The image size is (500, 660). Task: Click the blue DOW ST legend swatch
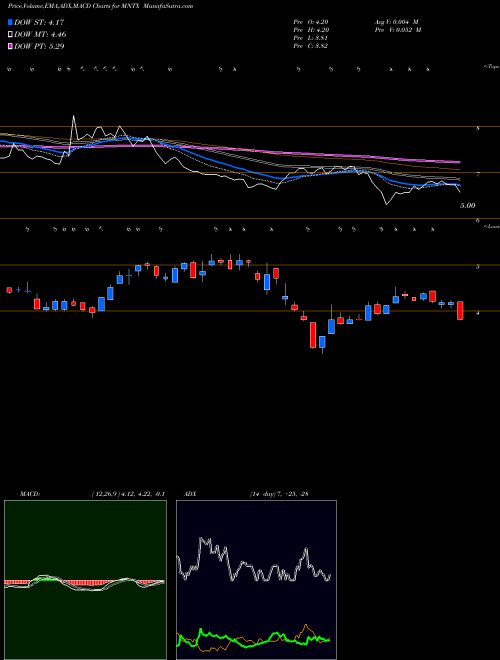pyautogui.click(x=10, y=22)
